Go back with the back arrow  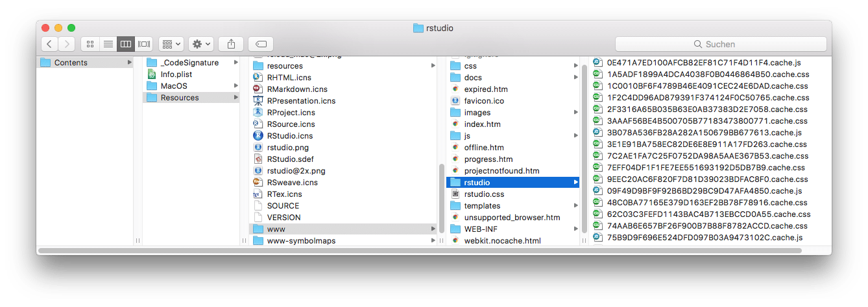pos(50,44)
